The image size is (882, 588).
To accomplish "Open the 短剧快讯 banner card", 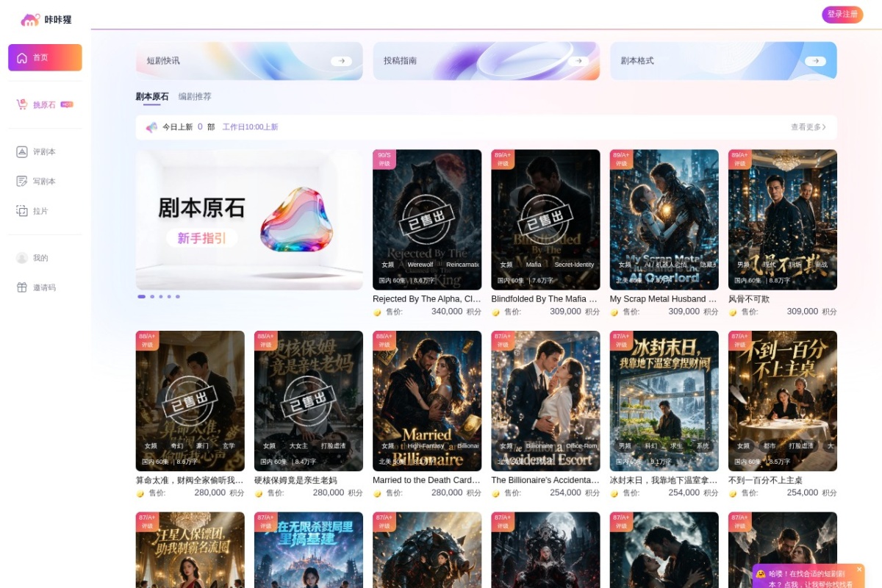I will (249, 61).
